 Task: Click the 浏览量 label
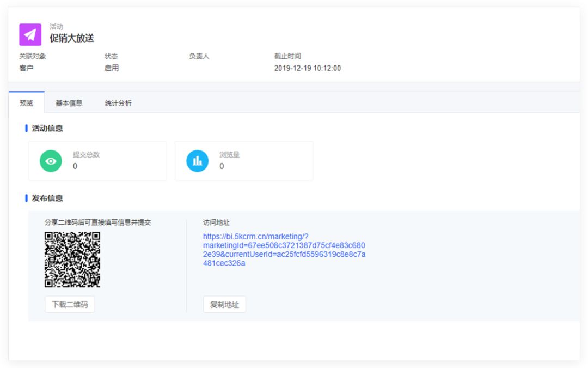click(x=230, y=155)
